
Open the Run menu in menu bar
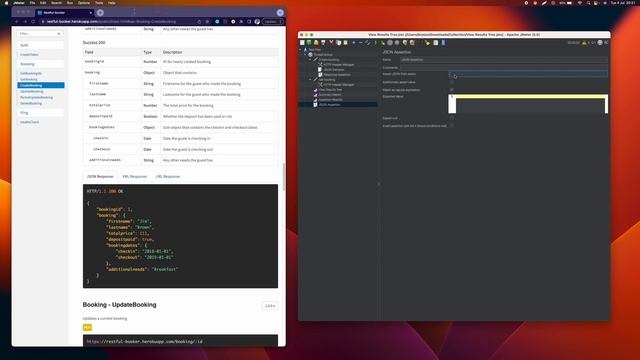coord(70,3)
